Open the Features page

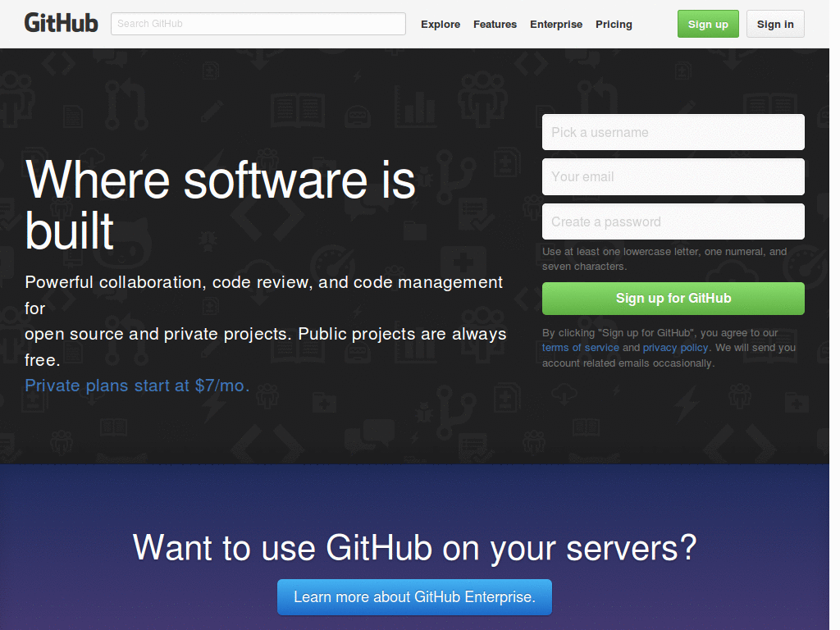click(495, 25)
